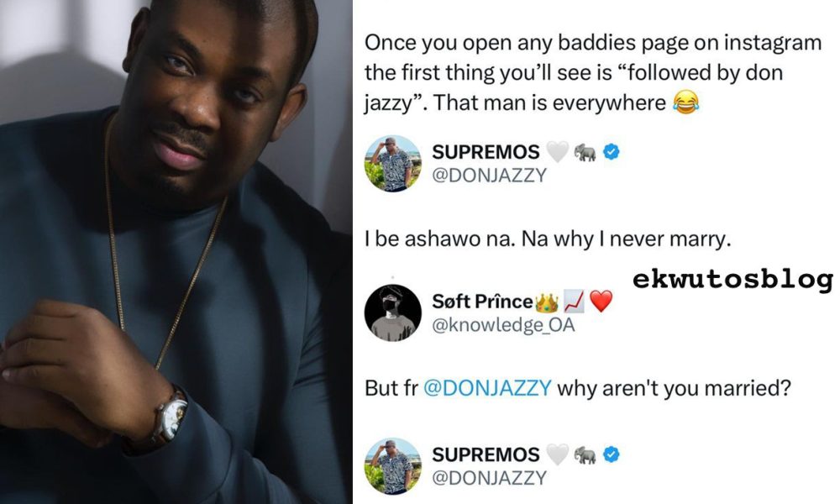840x504 pixels.
Task: Click the chart emoji beside Søft Prînce
Action: (x=574, y=302)
